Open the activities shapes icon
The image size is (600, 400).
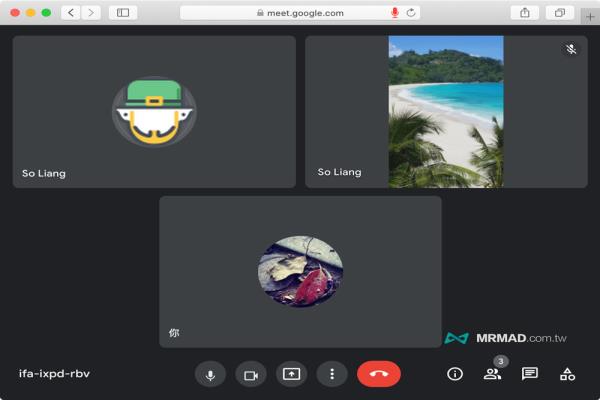pos(567,374)
